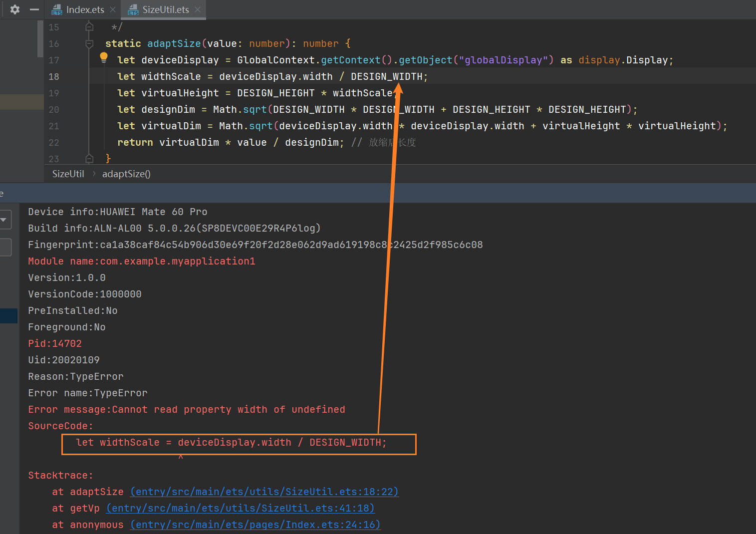Switch to the SizeUtil.ets tab
Image resolution: width=756 pixels, height=534 pixels.
(166, 9)
